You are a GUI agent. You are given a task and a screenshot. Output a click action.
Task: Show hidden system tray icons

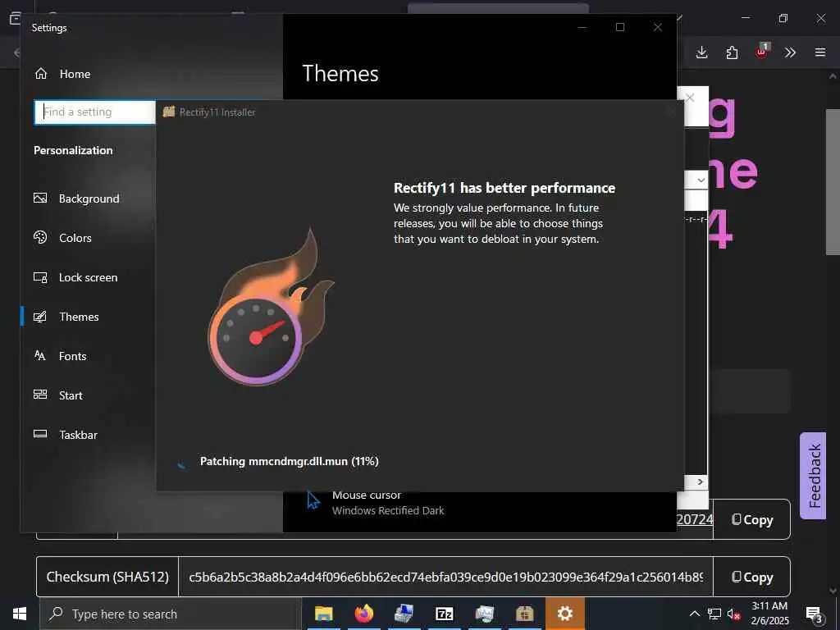coord(694,614)
